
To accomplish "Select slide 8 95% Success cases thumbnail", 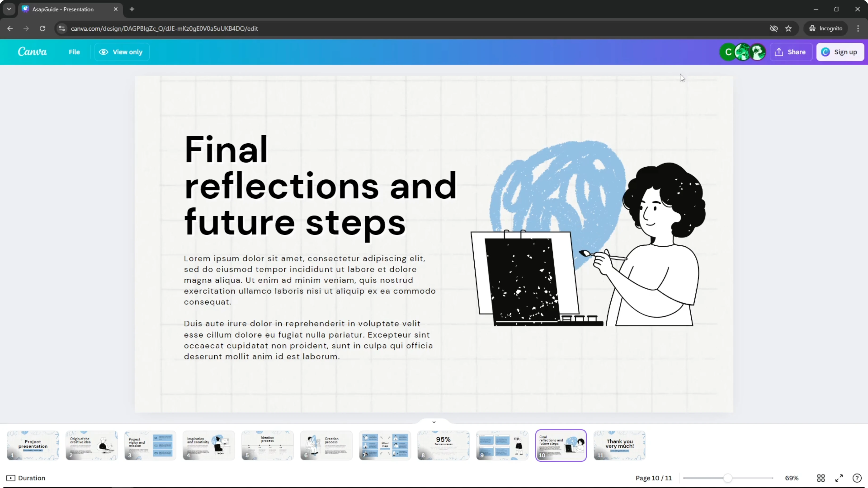I will pos(443,445).
